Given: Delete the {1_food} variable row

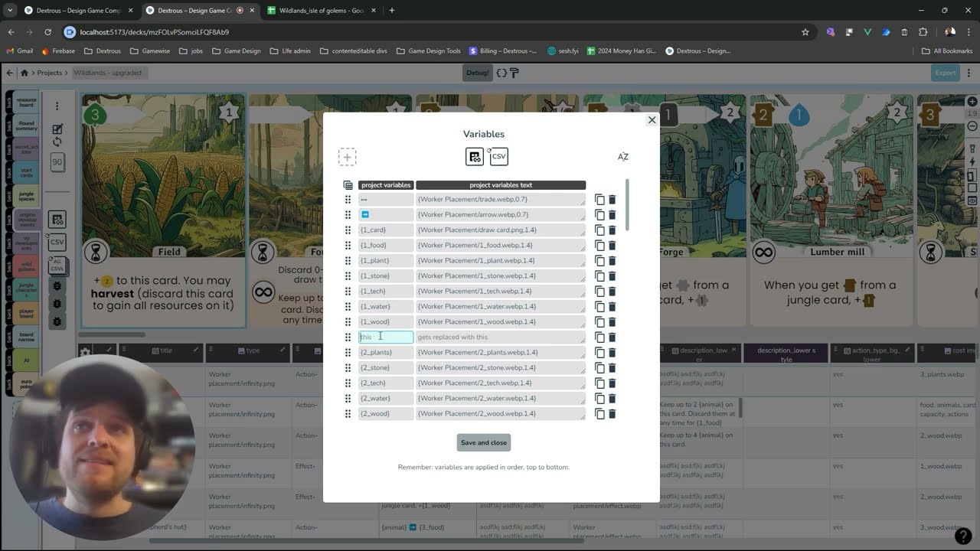Looking at the screenshot, I should [x=612, y=246].
